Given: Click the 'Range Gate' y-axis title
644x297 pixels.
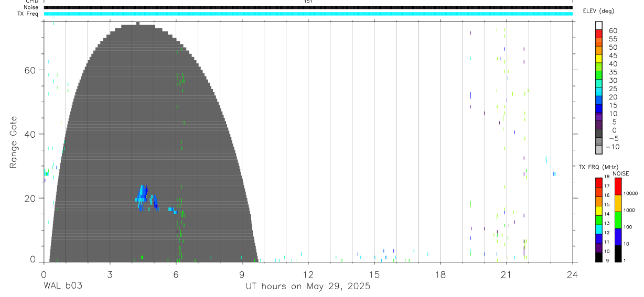Looking at the screenshot, I should 14,142.
